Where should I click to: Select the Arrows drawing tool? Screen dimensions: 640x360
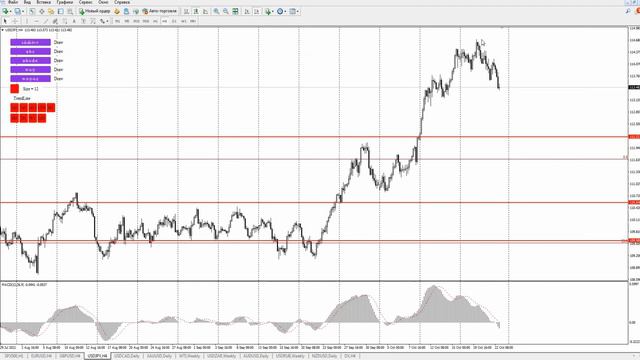click(102, 21)
